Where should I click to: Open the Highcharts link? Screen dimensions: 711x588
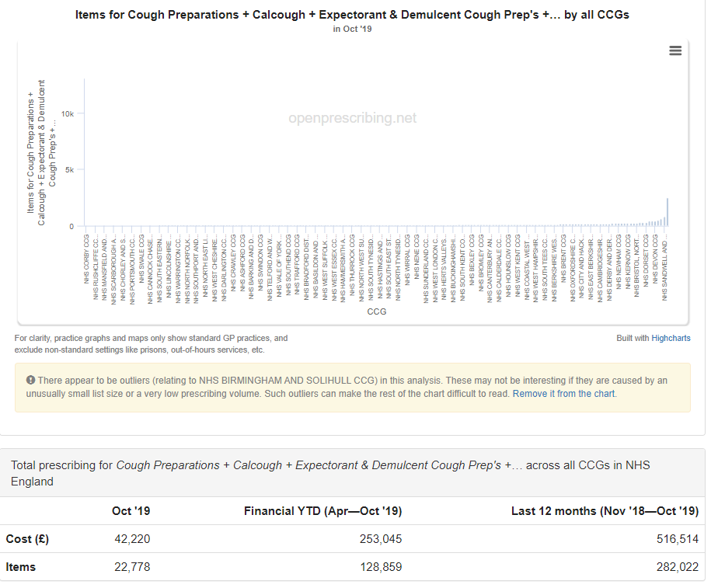(x=671, y=338)
